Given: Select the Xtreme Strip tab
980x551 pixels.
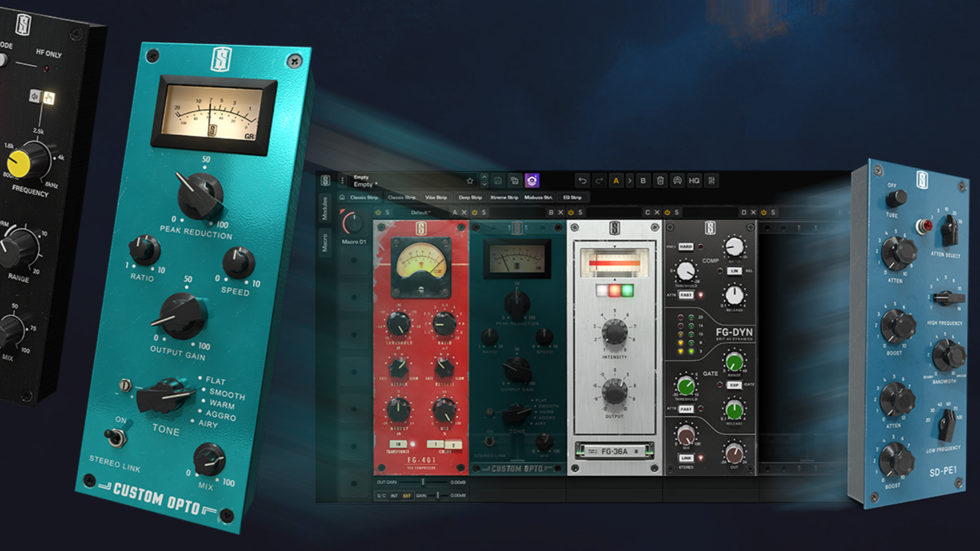Looking at the screenshot, I should (504, 197).
